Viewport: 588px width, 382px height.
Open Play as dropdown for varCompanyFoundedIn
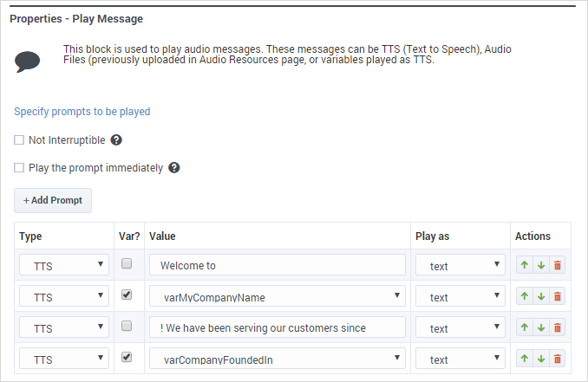tap(461, 358)
